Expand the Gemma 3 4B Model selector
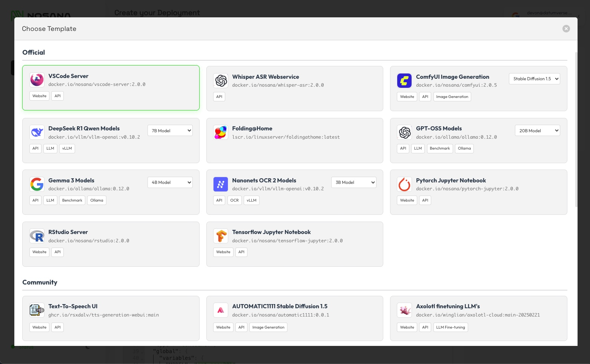This screenshot has width=590, height=364. pos(170,182)
